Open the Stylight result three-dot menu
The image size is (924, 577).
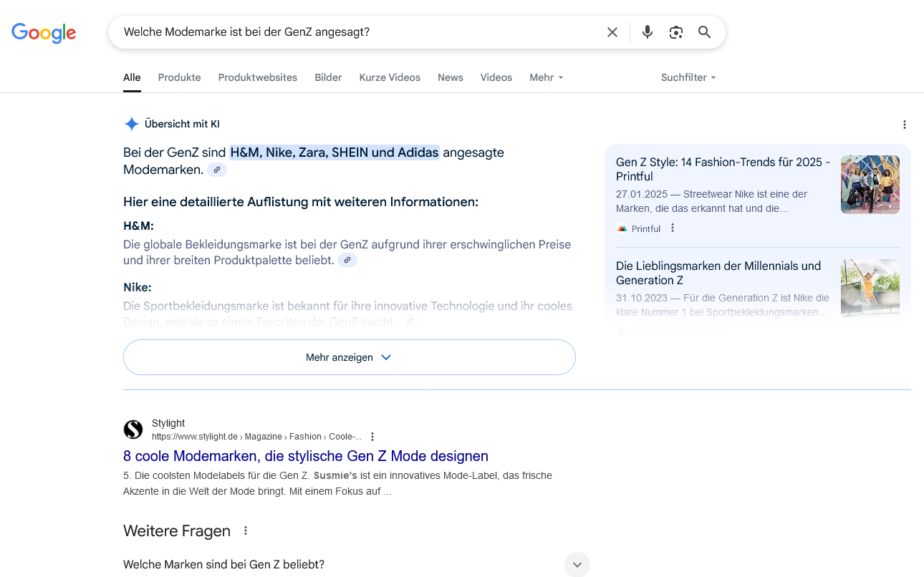click(x=372, y=437)
